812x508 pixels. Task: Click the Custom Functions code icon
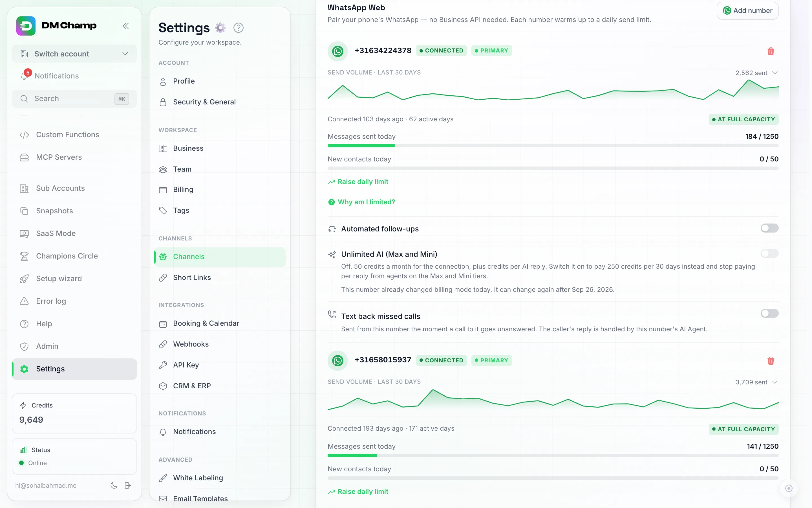tap(24, 135)
